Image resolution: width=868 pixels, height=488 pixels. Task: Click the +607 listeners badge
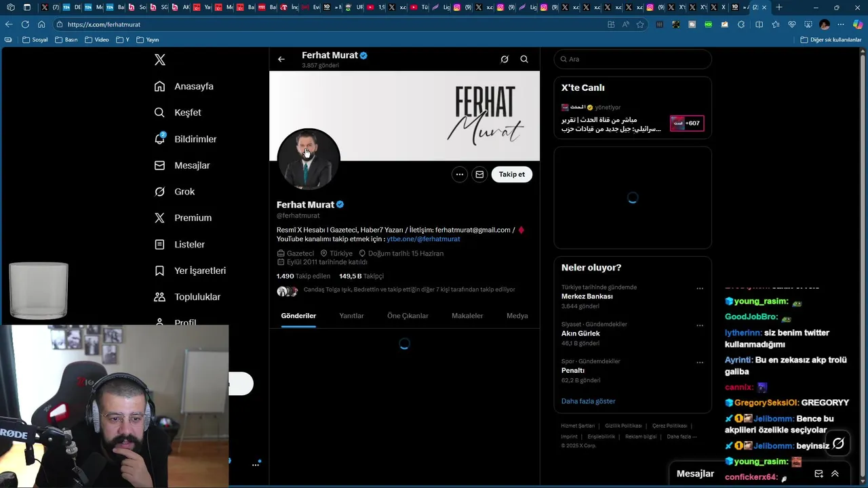pos(687,123)
